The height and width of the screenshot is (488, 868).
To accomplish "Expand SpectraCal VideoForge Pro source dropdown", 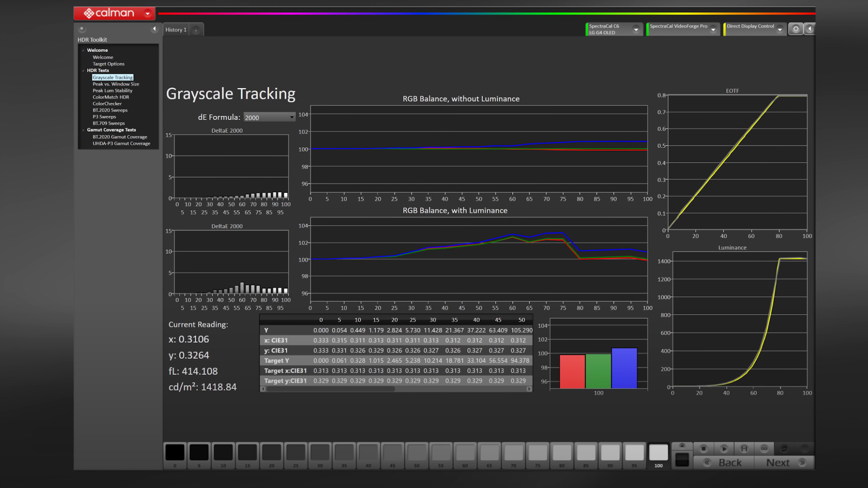I will [x=713, y=29].
